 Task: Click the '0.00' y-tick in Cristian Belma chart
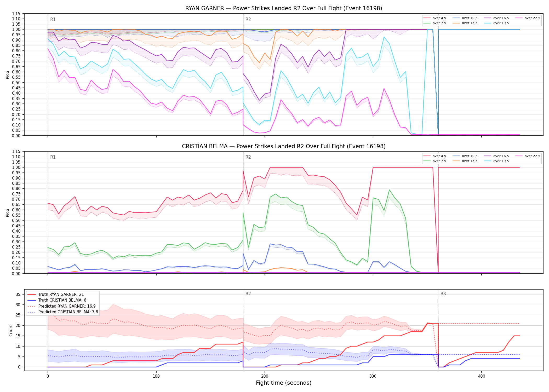pyautogui.click(x=16, y=274)
